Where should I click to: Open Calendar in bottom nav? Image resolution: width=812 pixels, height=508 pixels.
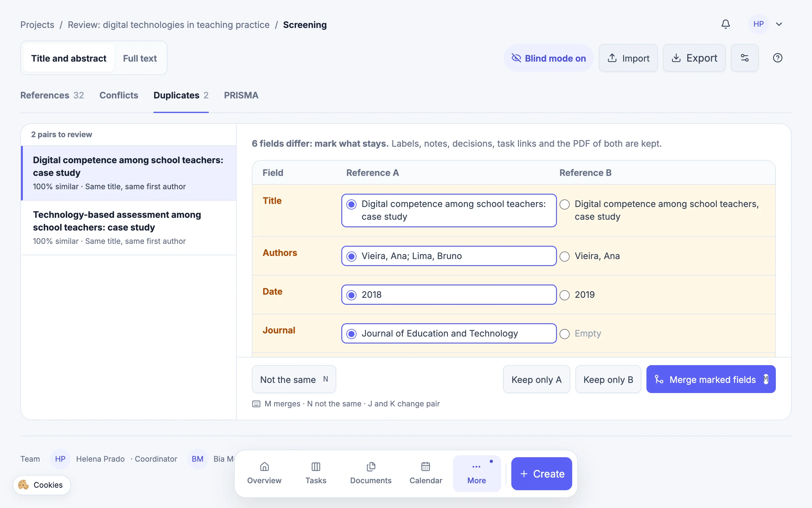pos(426,473)
